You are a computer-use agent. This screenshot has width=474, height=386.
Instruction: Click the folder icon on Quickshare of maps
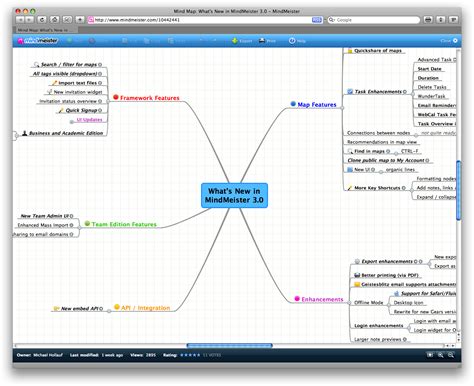click(x=350, y=51)
